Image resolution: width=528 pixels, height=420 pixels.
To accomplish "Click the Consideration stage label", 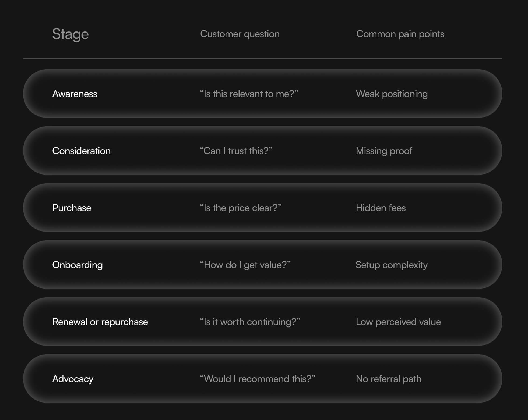I will tap(81, 151).
